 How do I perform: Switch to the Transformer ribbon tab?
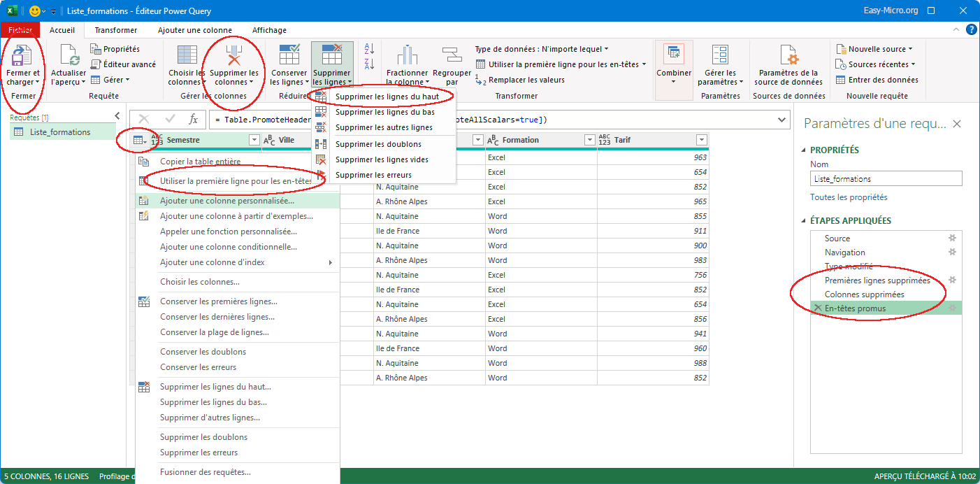coord(116,30)
